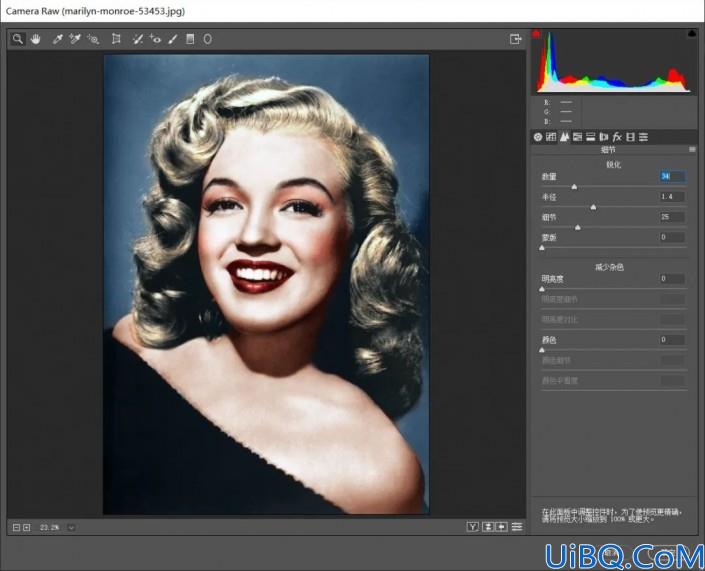Switch to the Effects fx tab
This screenshot has width=705, height=571.
point(617,137)
